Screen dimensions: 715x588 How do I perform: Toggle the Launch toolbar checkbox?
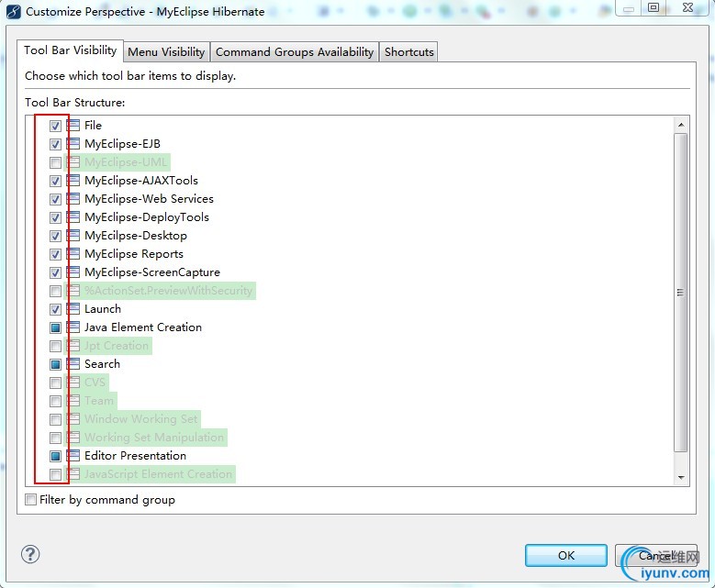55,309
